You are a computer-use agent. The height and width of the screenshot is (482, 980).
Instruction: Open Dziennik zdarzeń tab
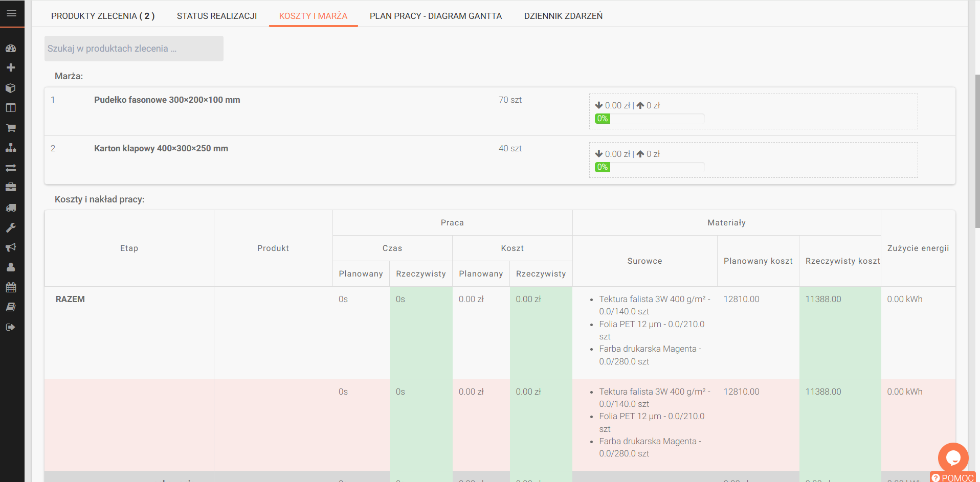(x=563, y=16)
